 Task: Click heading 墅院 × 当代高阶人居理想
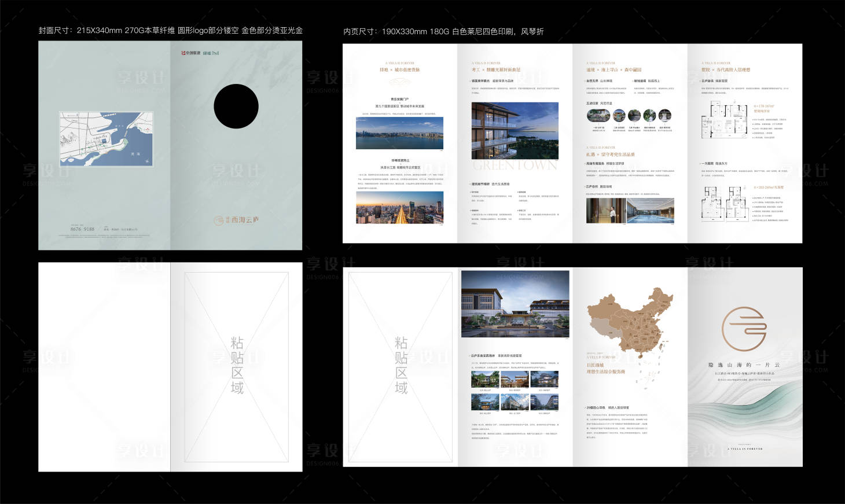726,69
